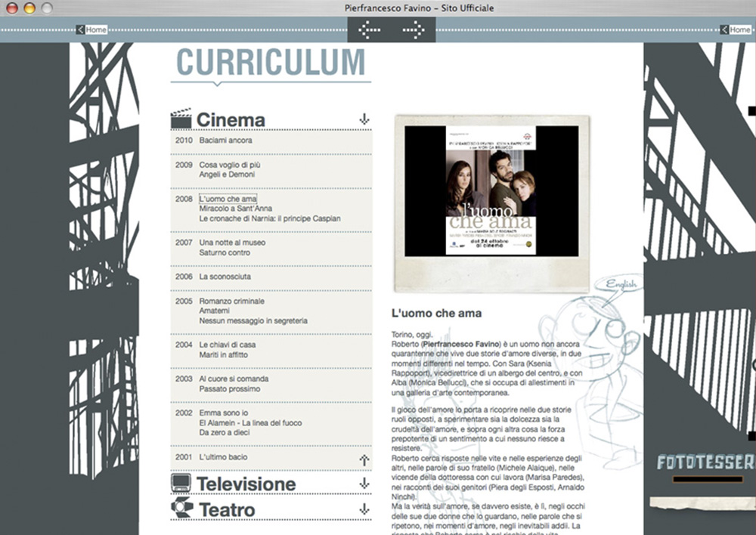
Task: Expand the Televisione section arrow
Action: 364,484
